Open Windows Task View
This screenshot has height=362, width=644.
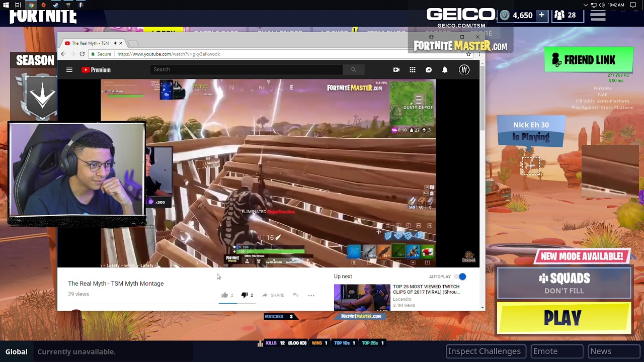tap(18, 5)
